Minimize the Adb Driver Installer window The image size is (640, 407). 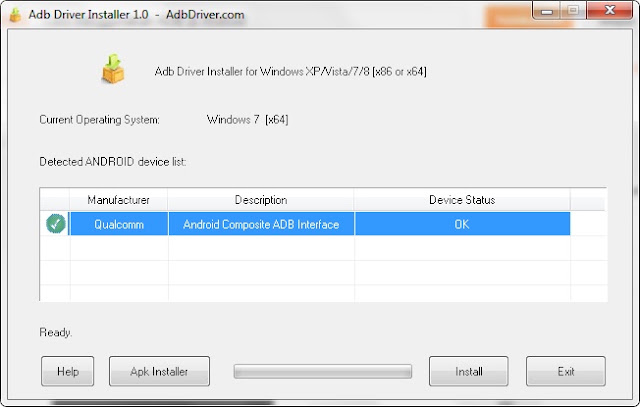click(546, 11)
